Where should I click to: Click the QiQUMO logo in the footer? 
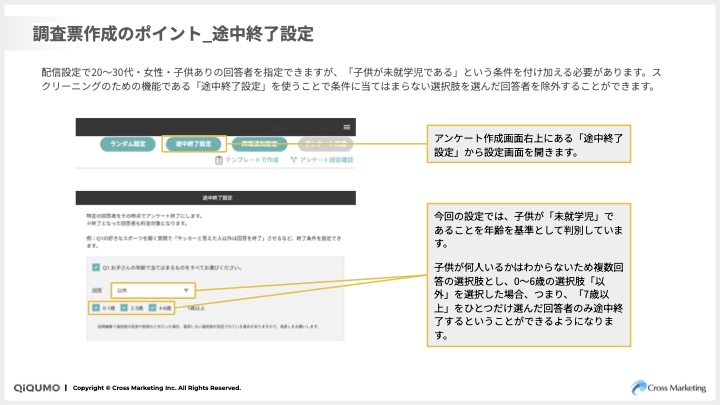click(36, 388)
